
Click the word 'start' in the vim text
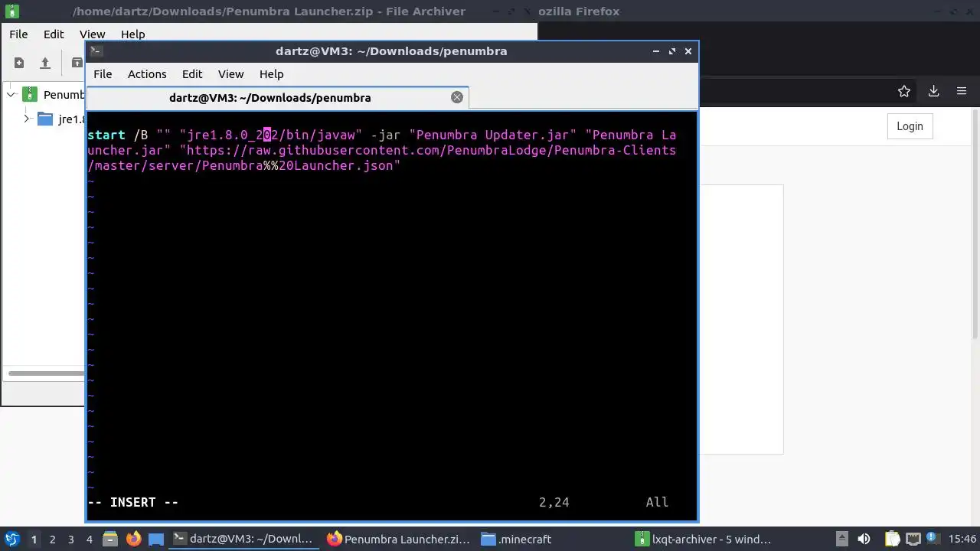pyautogui.click(x=106, y=135)
